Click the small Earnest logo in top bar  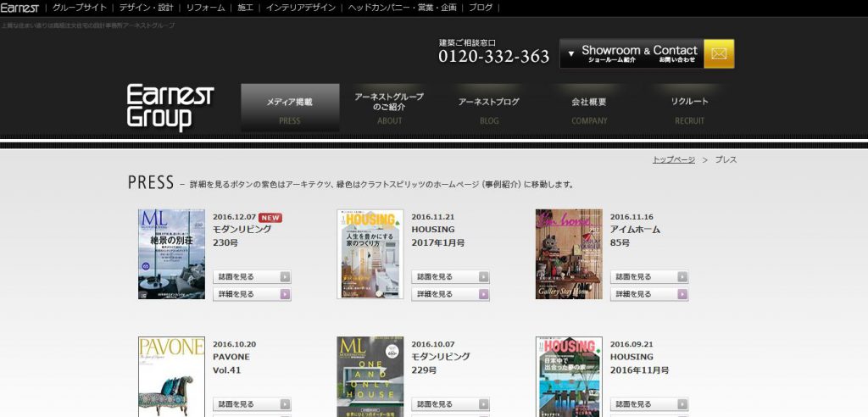coord(19,8)
